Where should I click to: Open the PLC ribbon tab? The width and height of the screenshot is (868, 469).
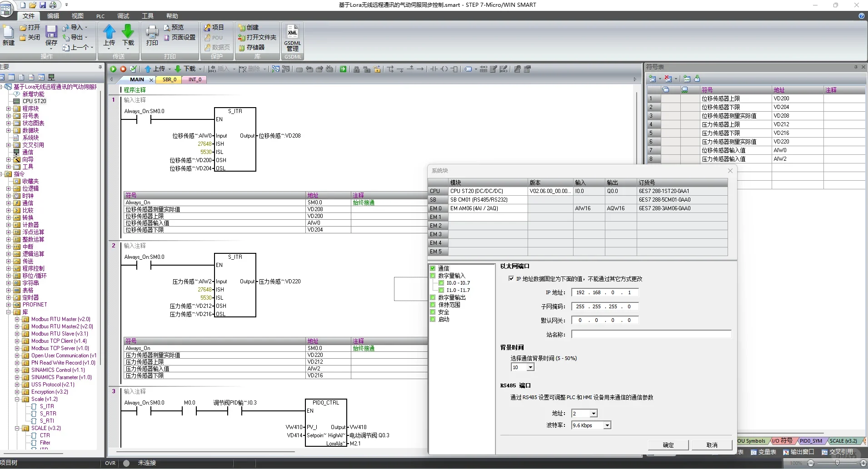coord(100,16)
